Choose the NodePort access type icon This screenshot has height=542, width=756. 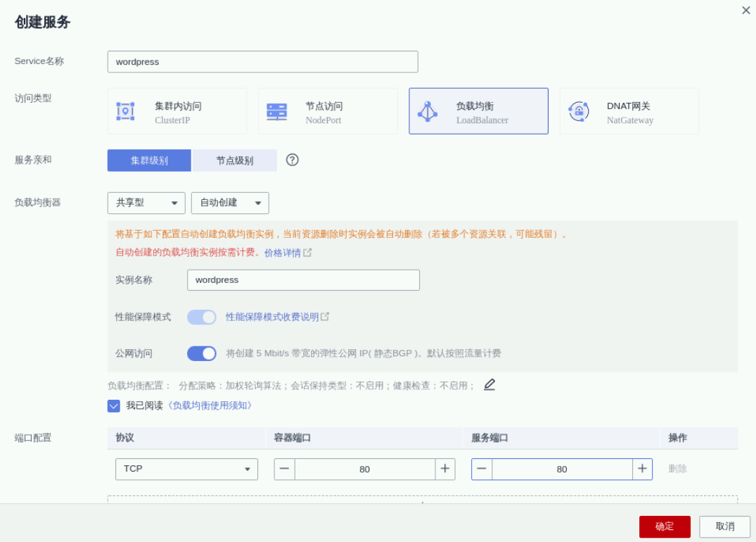(276, 111)
